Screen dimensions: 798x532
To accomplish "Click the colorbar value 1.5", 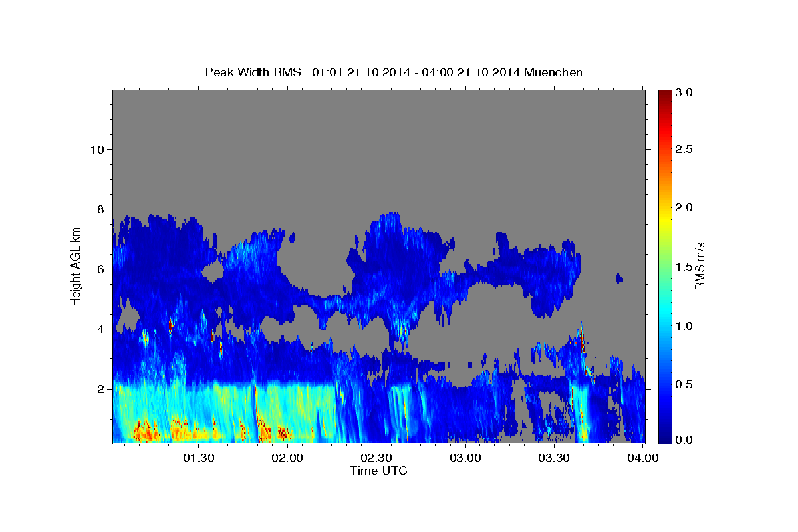I will [x=686, y=267].
